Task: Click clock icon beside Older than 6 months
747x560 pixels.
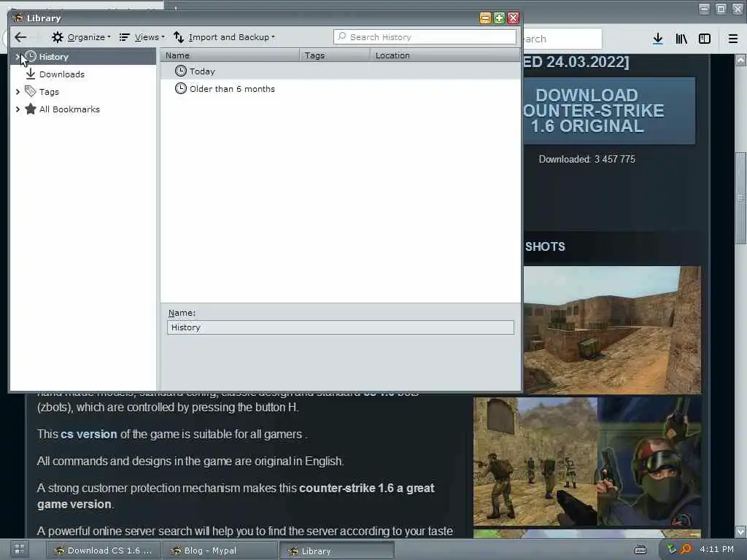Action: 181,88
